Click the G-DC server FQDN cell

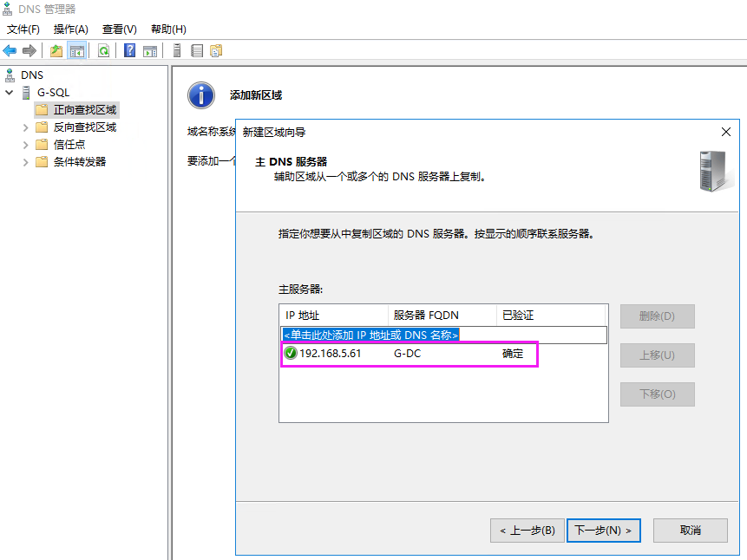click(x=407, y=354)
